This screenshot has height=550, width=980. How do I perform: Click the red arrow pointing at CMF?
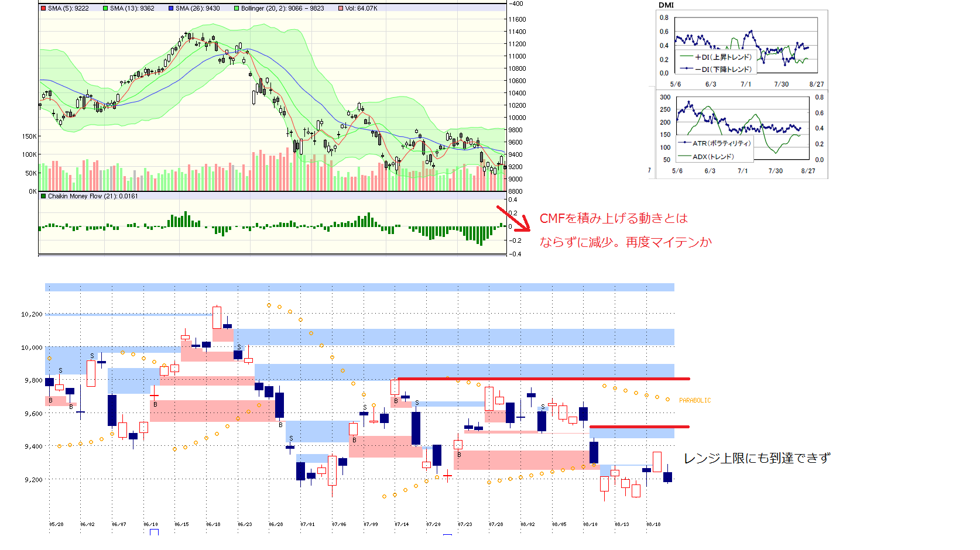click(x=513, y=218)
